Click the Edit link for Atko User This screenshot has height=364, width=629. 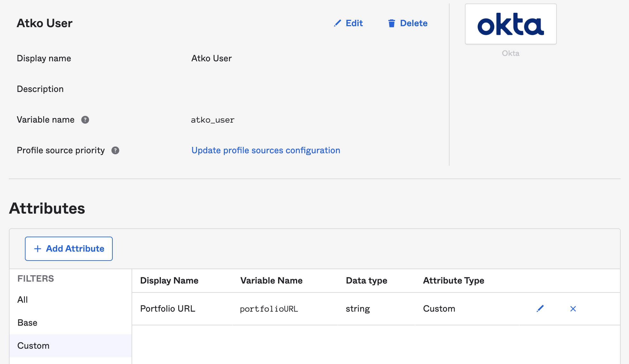[354, 23]
